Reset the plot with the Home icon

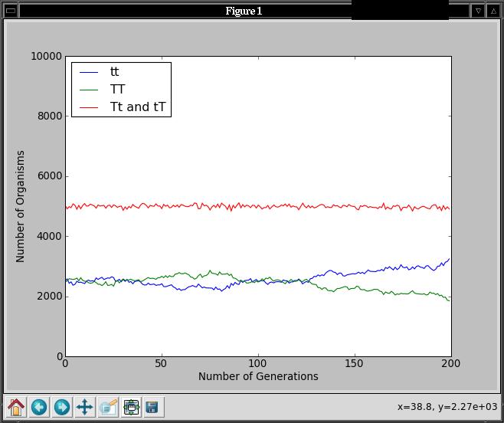tap(16, 407)
